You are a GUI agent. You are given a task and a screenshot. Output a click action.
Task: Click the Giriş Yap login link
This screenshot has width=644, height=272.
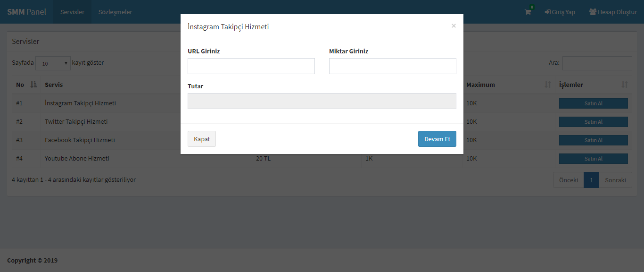click(x=560, y=12)
